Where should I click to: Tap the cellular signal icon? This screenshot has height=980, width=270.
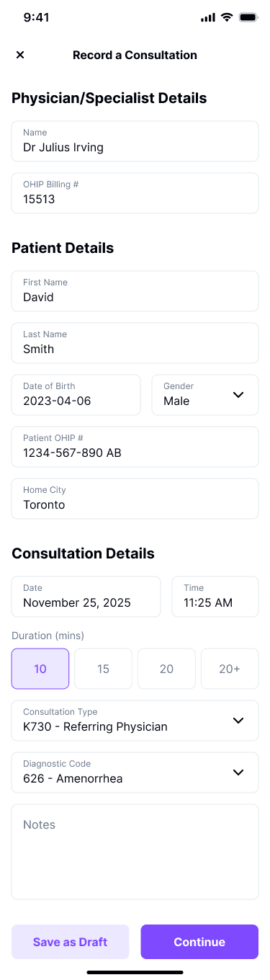point(208,17)
